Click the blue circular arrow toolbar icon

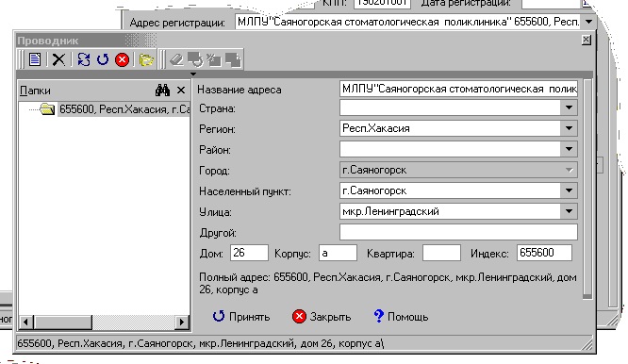[x=103, y=59]
